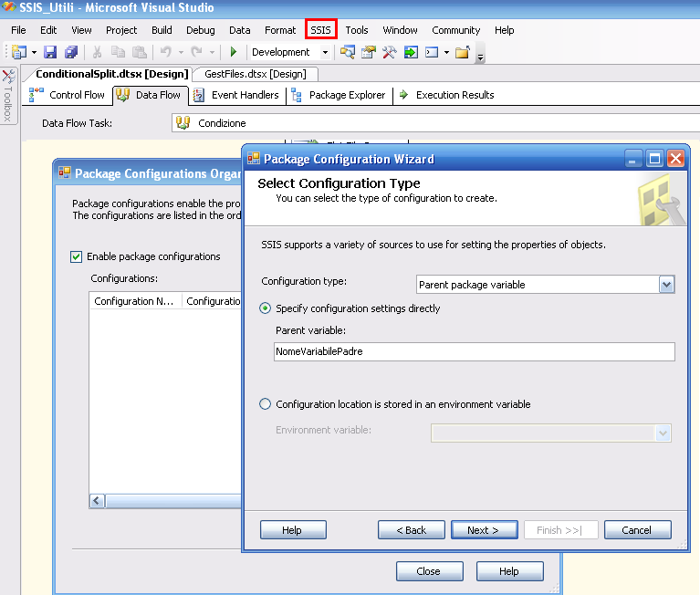
Task: Open the New Project dropdown arrow
Action: pyautogui.click(x=34, y=53)
